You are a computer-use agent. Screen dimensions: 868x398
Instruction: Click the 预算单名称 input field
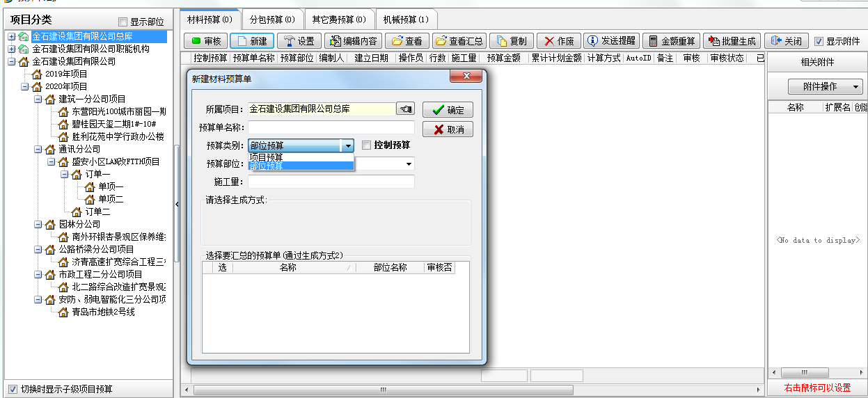pyautogui.click(x=331, y=127)
